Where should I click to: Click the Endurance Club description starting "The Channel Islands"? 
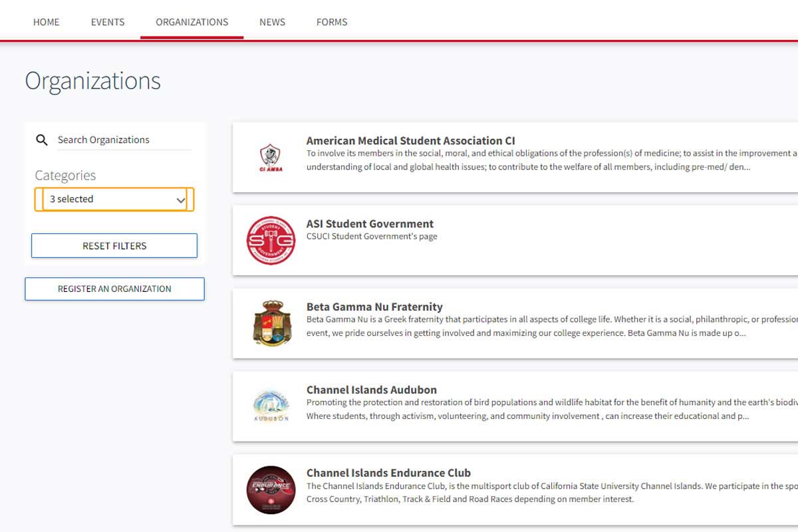552,492
